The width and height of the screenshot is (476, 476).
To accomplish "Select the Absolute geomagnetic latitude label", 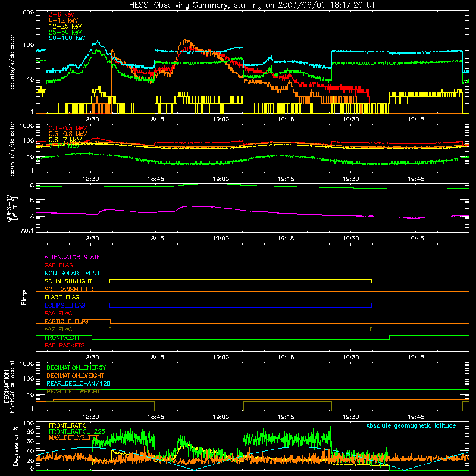I will click(x=411, y=425).
